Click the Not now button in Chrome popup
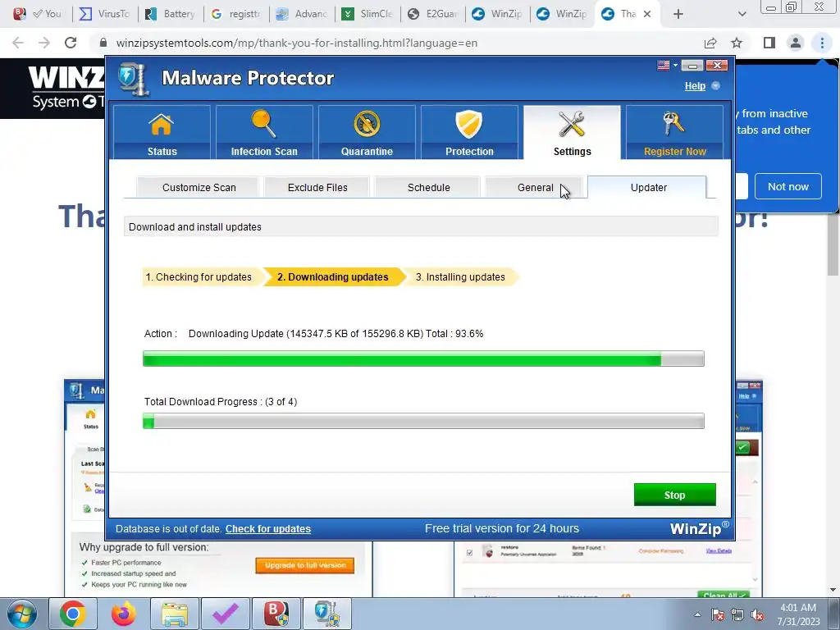The height and width of the screenshot is (630, 840). [x=788, y=186]
